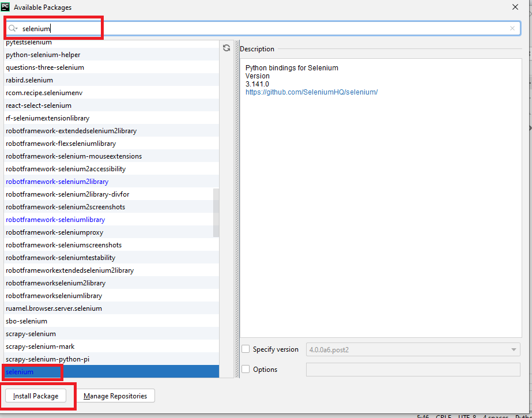Select robotframework-selenium2accessibility package
The height and width of the screenshot is (418, 532).
pos(112,168)
